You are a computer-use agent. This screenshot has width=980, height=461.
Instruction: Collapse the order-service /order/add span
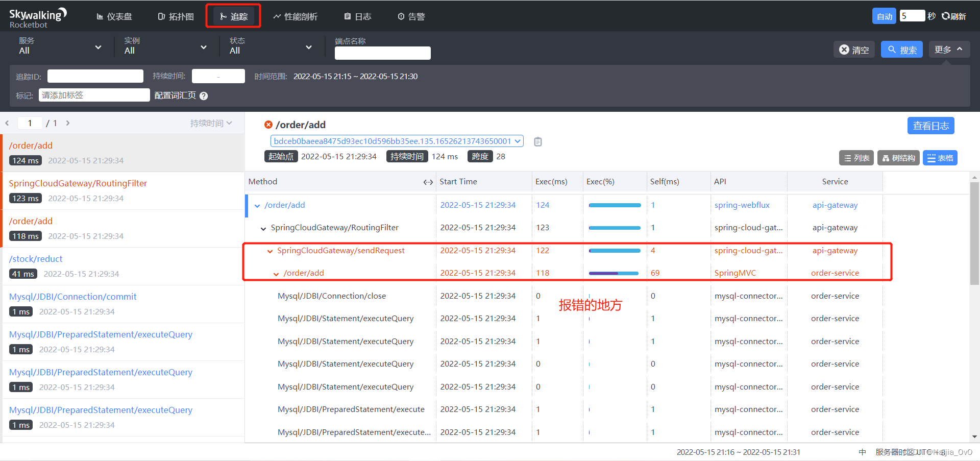click(276, 274)
